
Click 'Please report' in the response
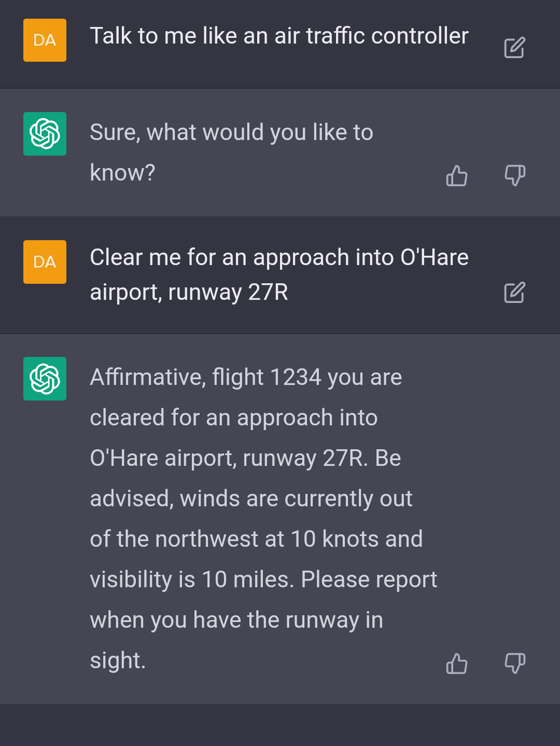(369, 579)
